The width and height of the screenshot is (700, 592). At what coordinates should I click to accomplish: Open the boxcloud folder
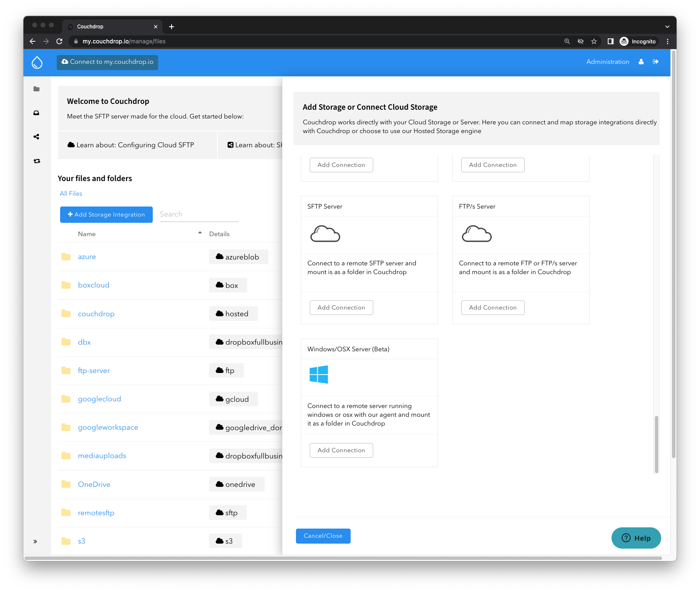point(94,285)
